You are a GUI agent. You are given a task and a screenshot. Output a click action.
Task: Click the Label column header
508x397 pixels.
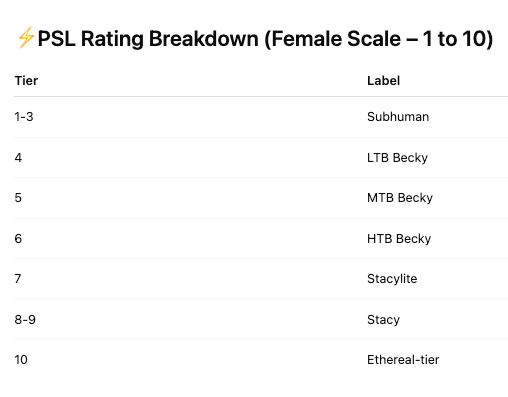click(x=383, y=81)
